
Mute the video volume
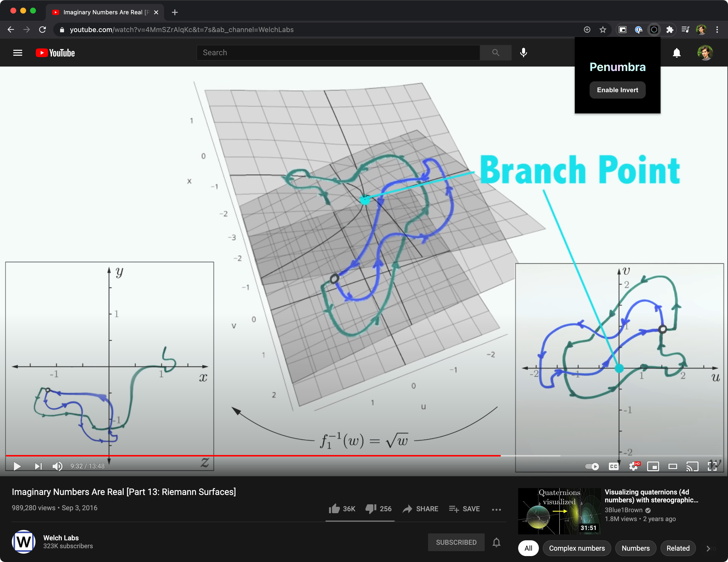(x=57, y=466)
